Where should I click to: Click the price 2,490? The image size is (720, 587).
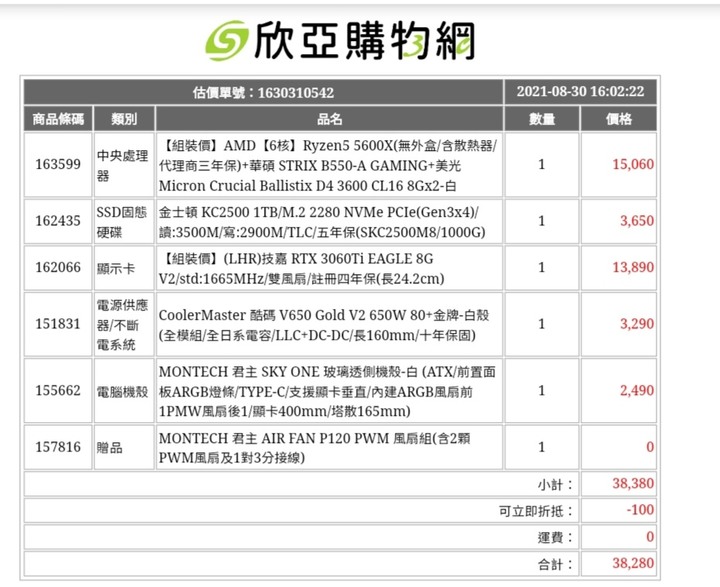point(637,390)
